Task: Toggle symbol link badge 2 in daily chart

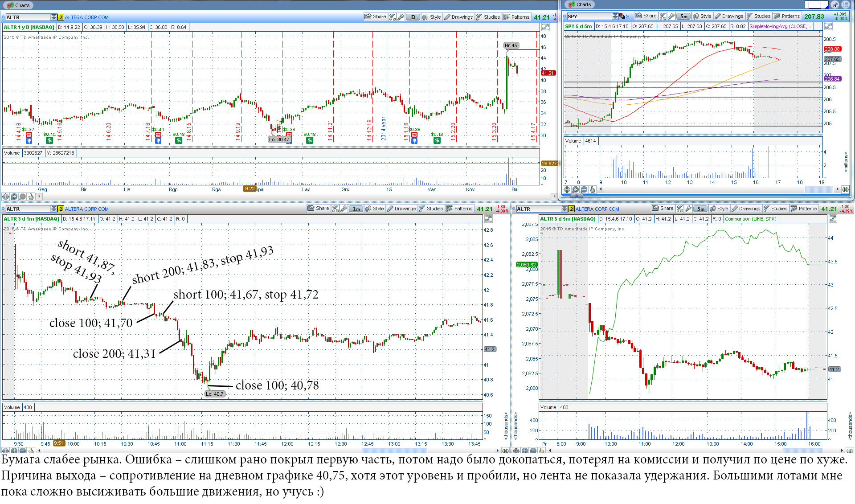Action: tap(61, 17)
